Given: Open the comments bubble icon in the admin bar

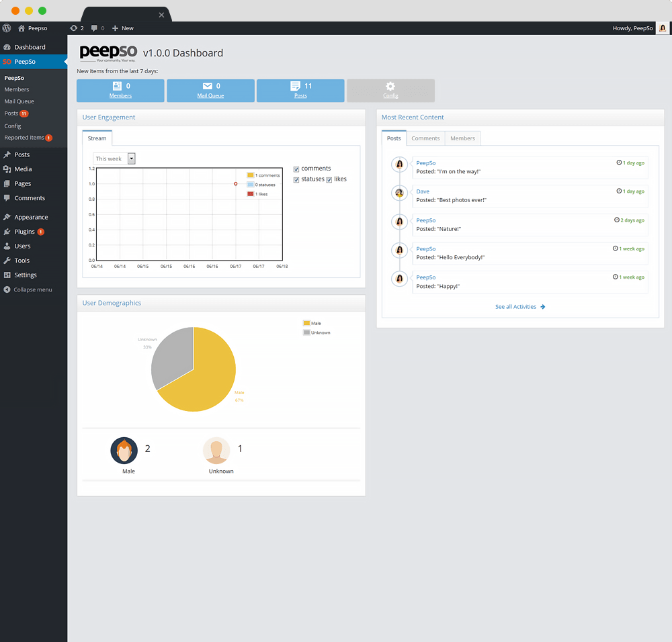Looking at the screenshot, I should point(94,28).
